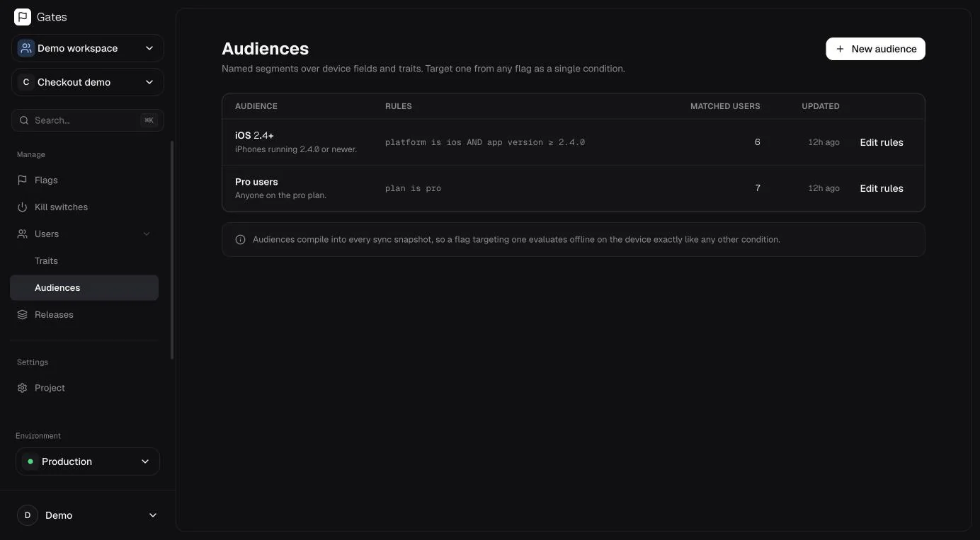The height and width of the screenshot is (540, 980).
Task: Click the ⌘K shortcut badge
Action: click(x=149, y=120)
